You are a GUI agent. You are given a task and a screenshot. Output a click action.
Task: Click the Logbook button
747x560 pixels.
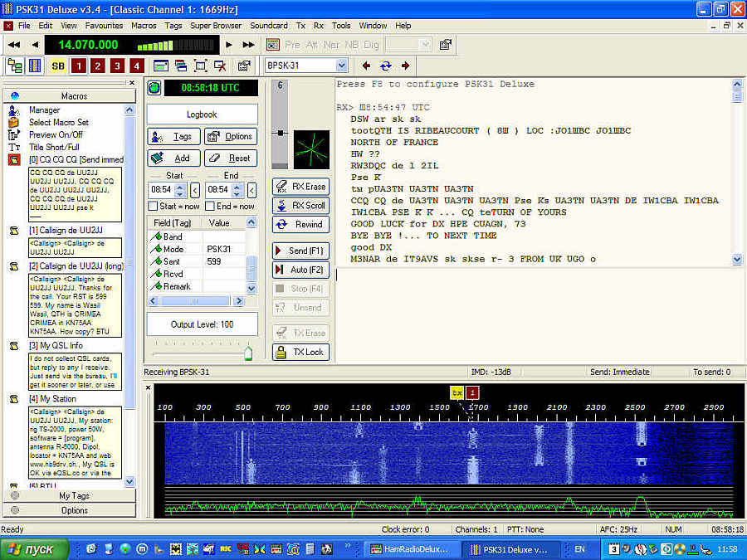pyautogui.click(x=202, y=114)
